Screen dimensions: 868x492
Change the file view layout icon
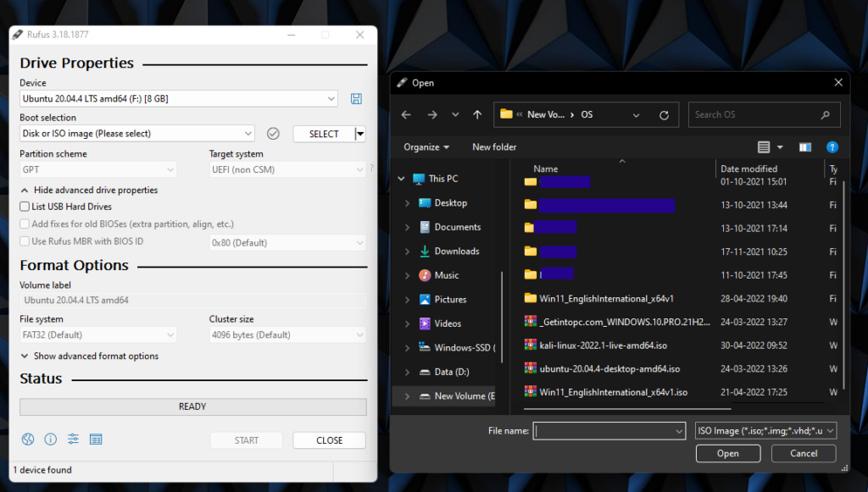click(x=764, y=147)
